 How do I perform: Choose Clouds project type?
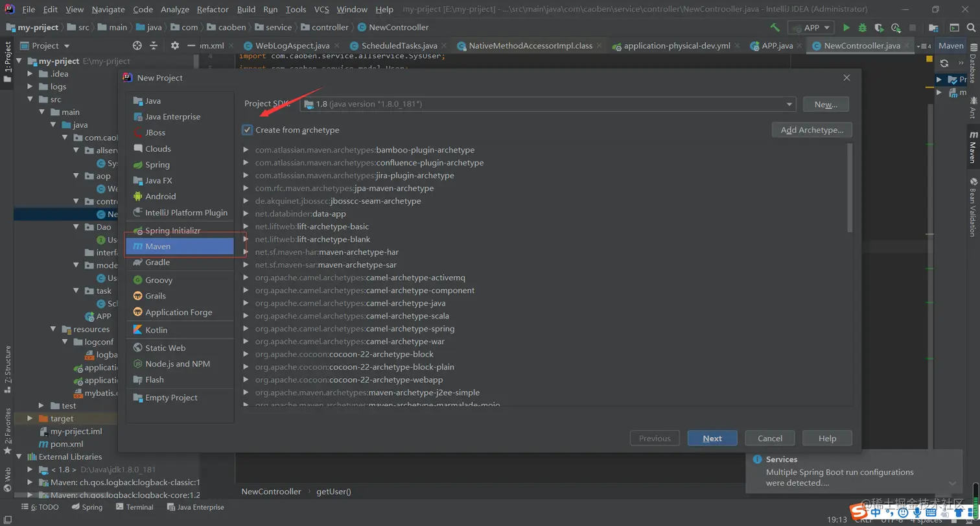tap(180, 149)
